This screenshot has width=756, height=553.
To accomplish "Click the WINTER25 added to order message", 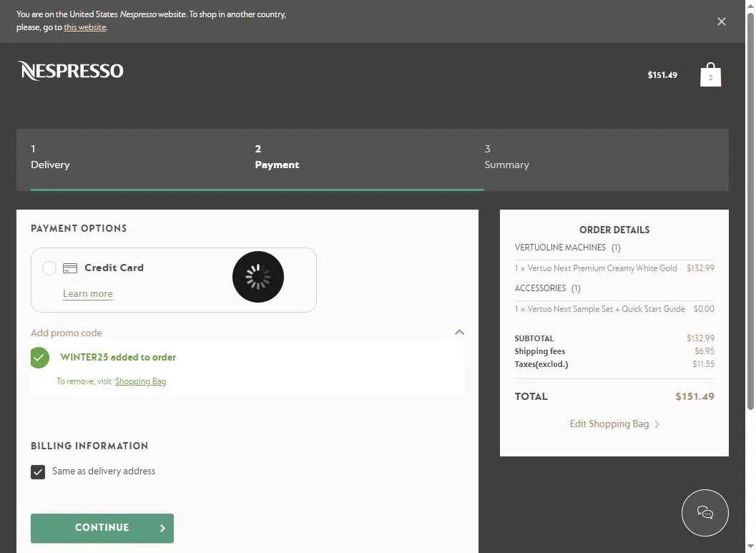I will (118, 357).
